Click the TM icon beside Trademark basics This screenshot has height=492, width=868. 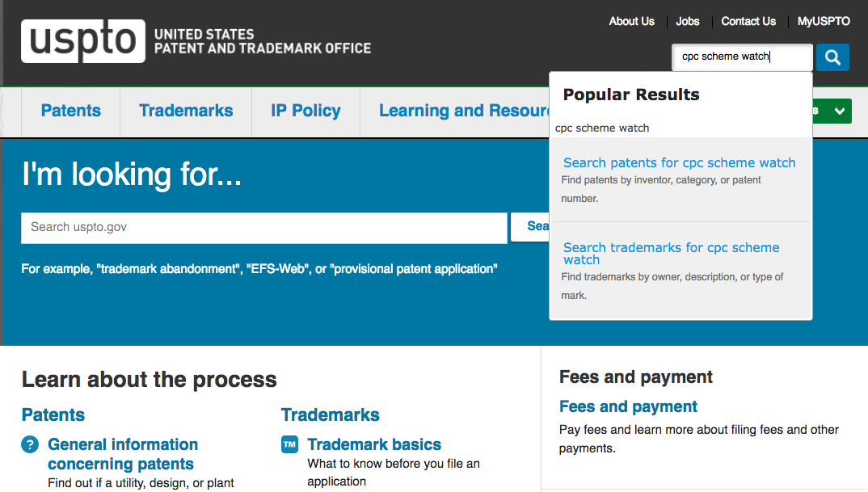(x=289, y=444)
